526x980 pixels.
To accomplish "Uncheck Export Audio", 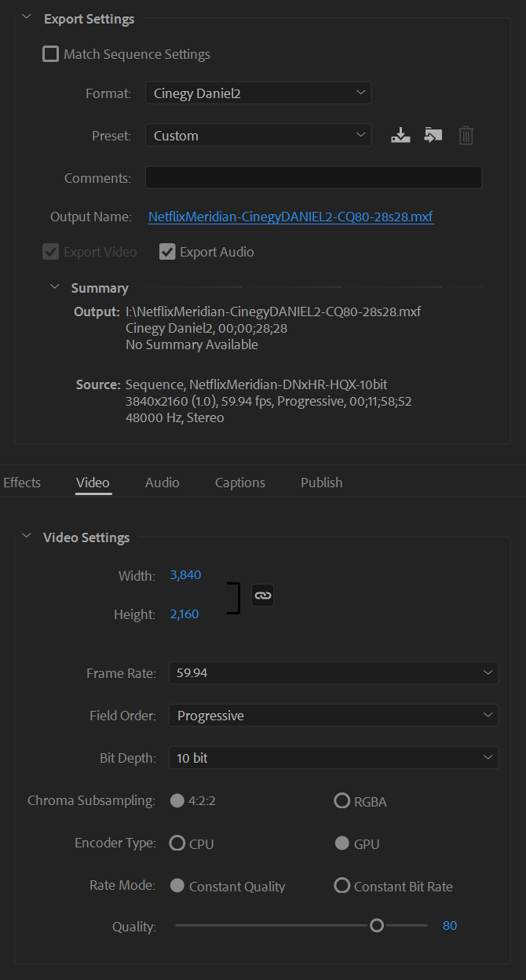I will click(167, 252).
